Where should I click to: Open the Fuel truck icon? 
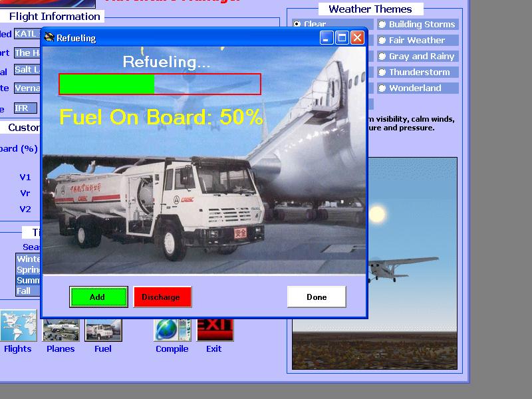click(x=103, y=330)
